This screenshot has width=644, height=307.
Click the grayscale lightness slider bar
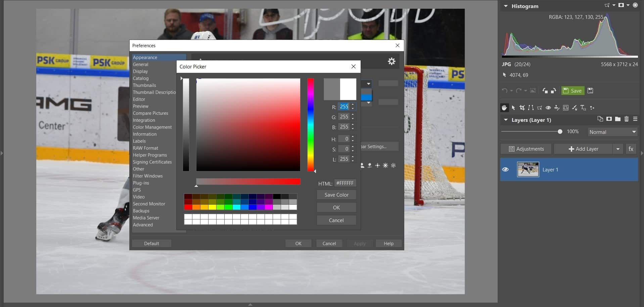[186, 125]
